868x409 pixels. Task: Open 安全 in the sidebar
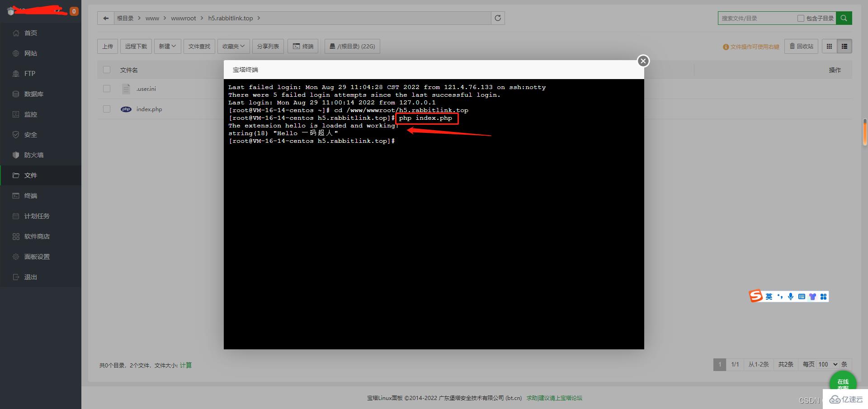[41, 135]
